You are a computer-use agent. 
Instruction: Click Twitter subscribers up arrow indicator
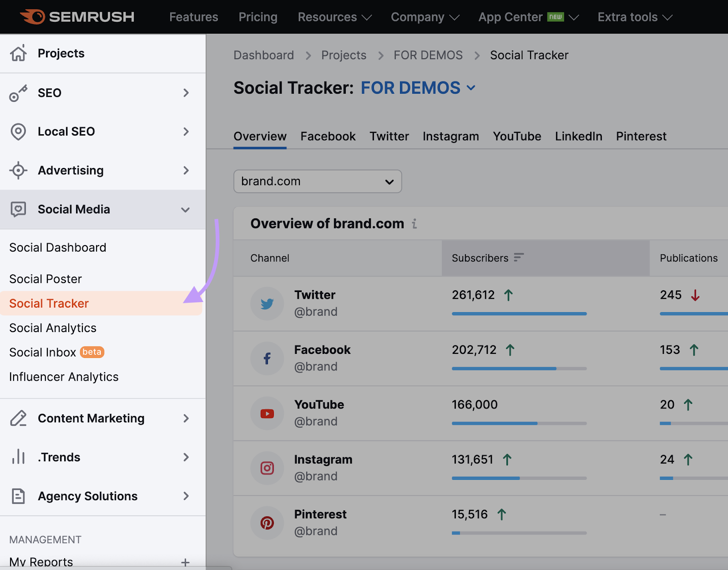click(509, 295)
